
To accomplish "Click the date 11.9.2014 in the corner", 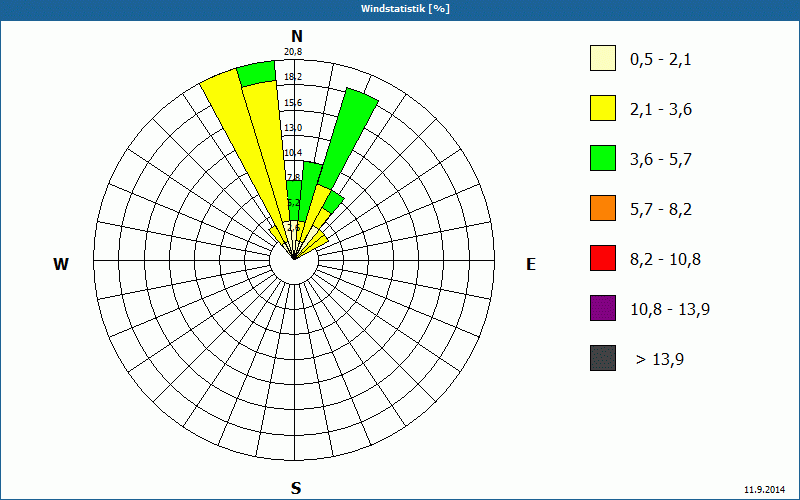I will [x=764, y=490].
